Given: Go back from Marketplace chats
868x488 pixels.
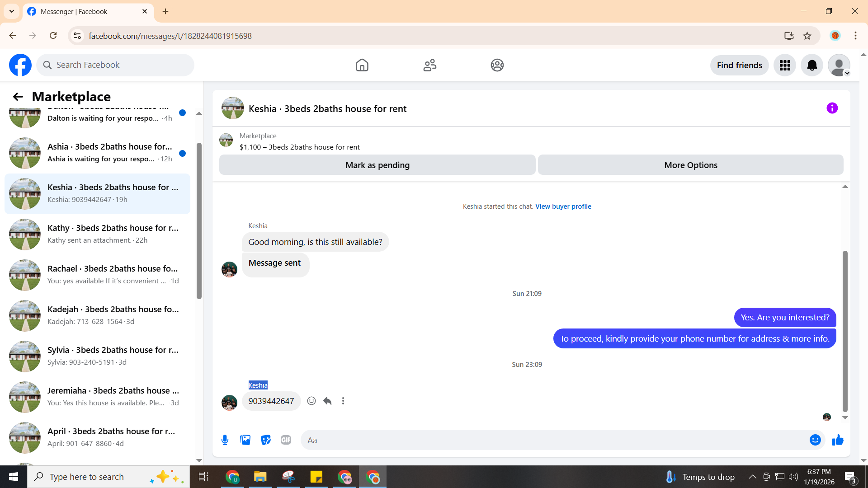Looking at the screenshot, I should click(18, 97).
